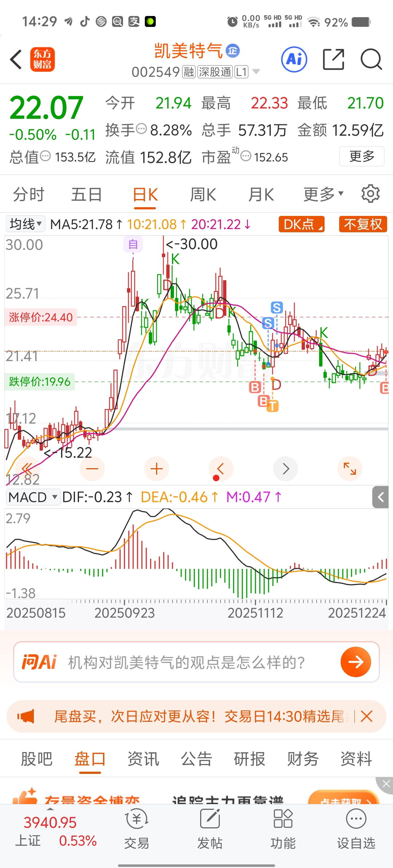Tap the orange T signal marker
Screen dimensions: 393x868
pos(273,406)
